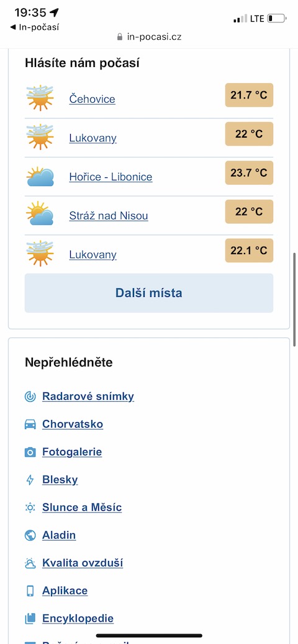
Task: Open the Kvalita ovzduší link
Action: pos(83,563)
